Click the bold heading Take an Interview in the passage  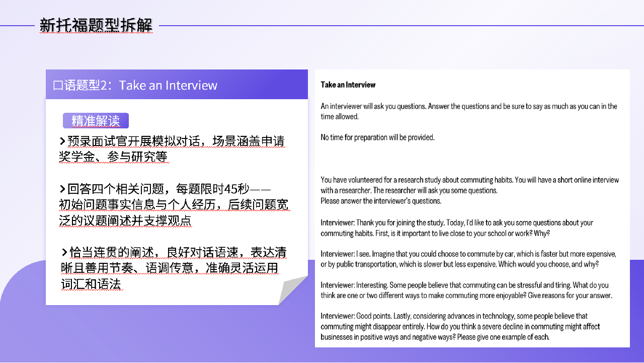point(348,85)
